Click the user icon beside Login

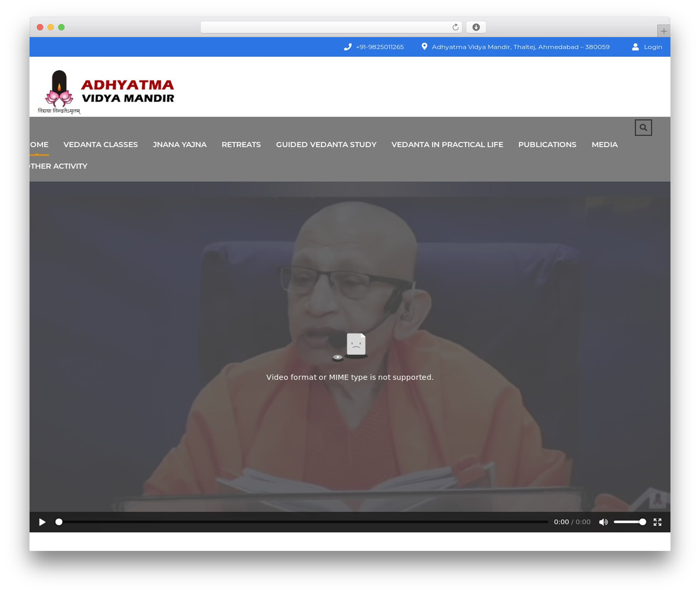pyautogui.click(x=635, y=47)
